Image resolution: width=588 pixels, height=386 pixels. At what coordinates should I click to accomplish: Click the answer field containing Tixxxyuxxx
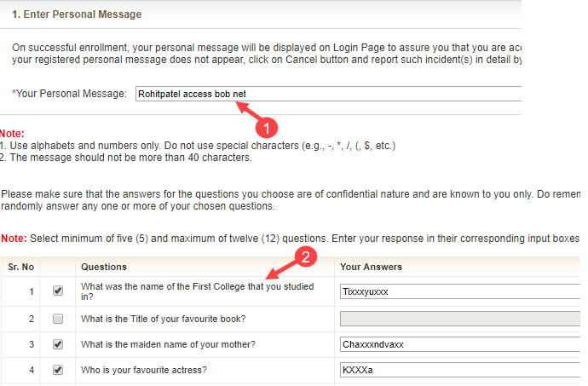[460, 291]
